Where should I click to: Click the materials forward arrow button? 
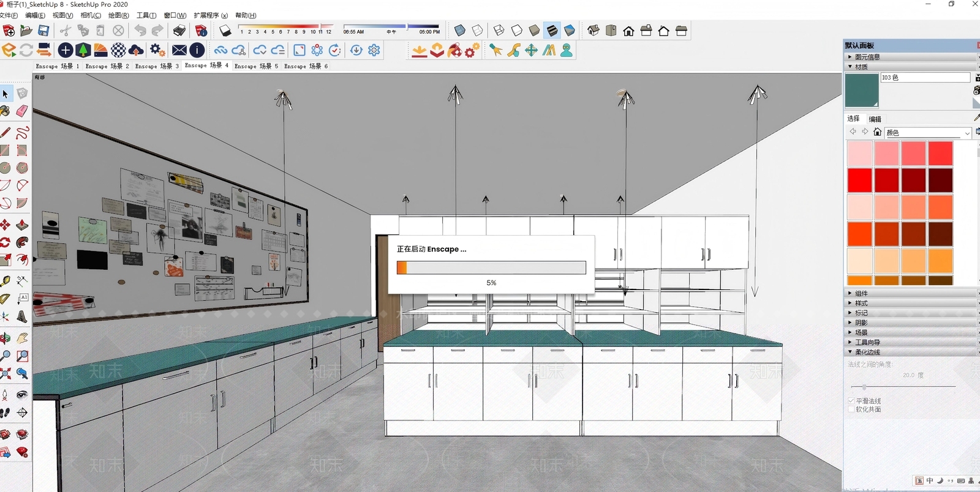(x=865, y=132)
